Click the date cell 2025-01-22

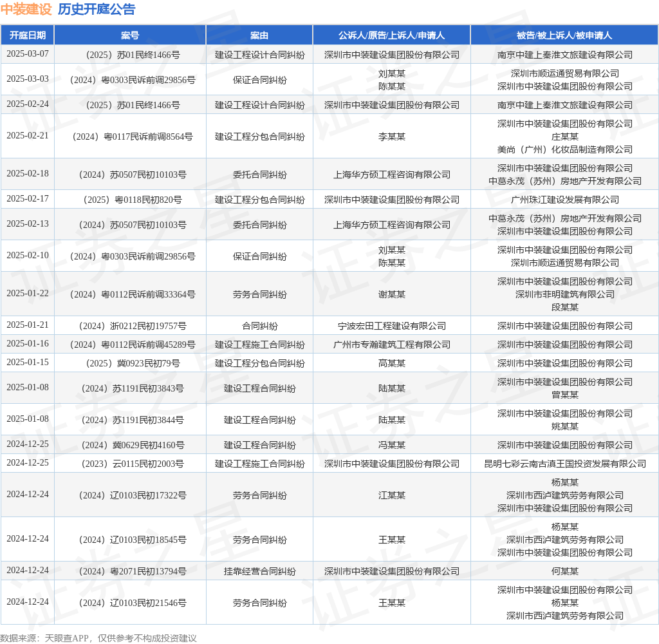[x=27, y=293]
